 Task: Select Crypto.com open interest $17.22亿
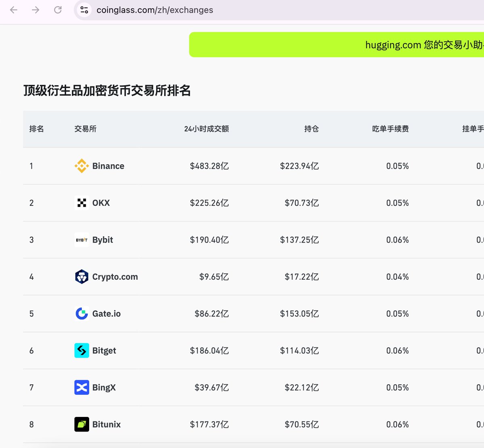302,277
